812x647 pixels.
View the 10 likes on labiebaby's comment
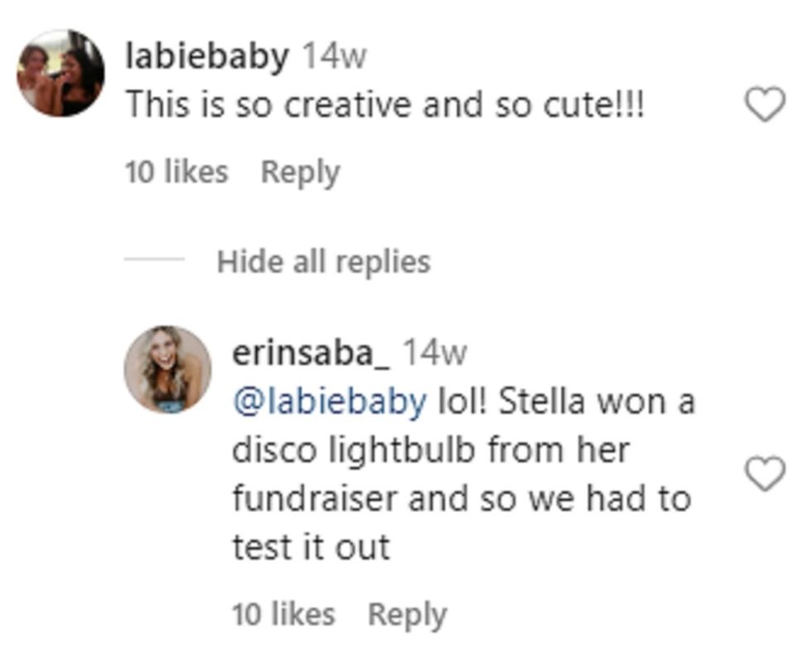176,172
